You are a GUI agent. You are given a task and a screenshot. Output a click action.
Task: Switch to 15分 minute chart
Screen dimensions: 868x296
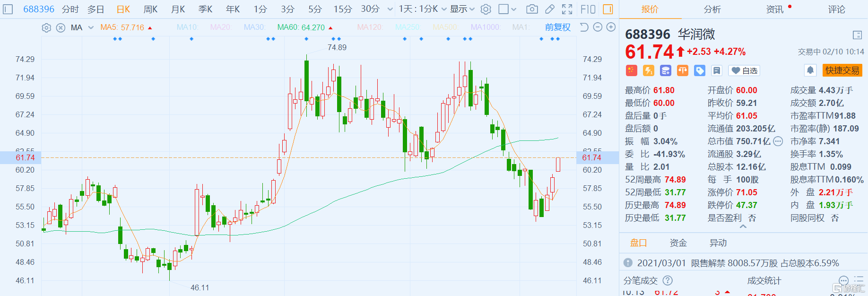point(343,9)
